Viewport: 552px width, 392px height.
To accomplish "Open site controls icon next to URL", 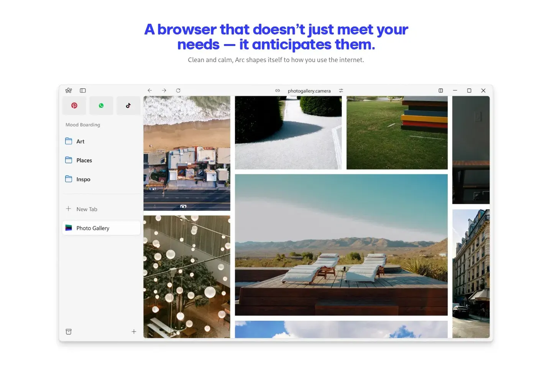I will [x=341, y=91].
